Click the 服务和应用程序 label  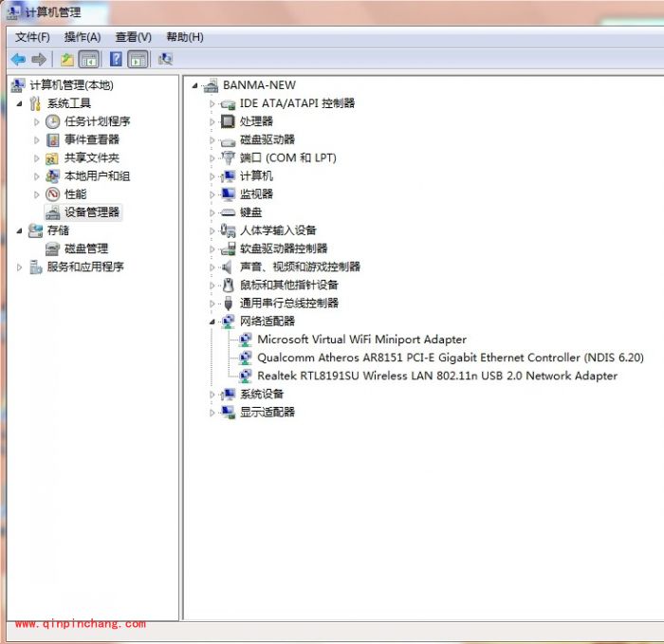85,267
